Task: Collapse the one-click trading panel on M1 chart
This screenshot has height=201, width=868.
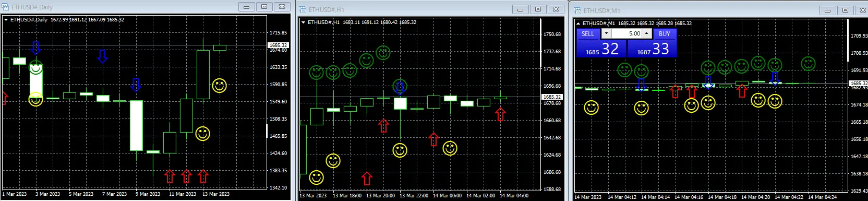Action: click(x=578, y=23)
